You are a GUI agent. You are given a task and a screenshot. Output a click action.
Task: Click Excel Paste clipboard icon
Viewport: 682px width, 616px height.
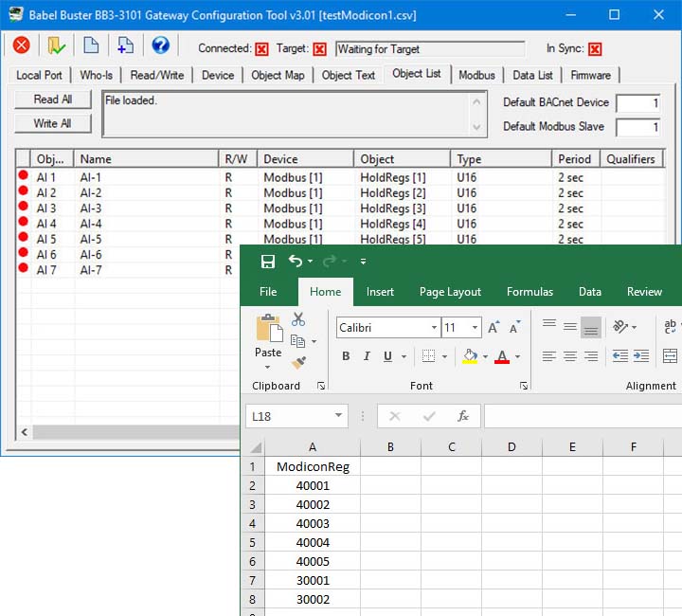point(269,329)
